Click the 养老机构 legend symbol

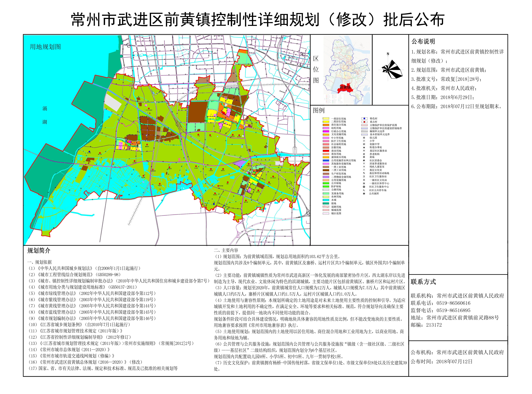click(x=364, y=154)
